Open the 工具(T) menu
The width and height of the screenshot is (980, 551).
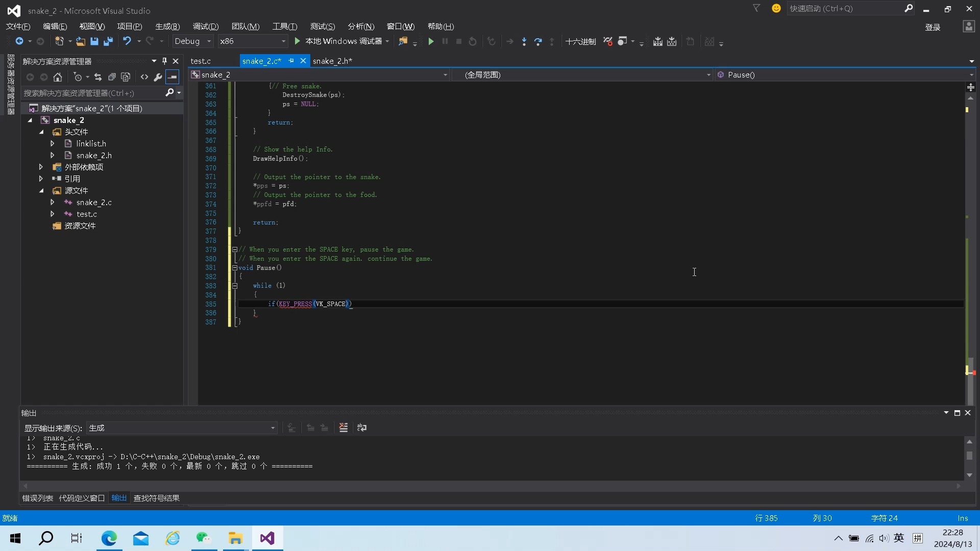[x=284, y=27]
